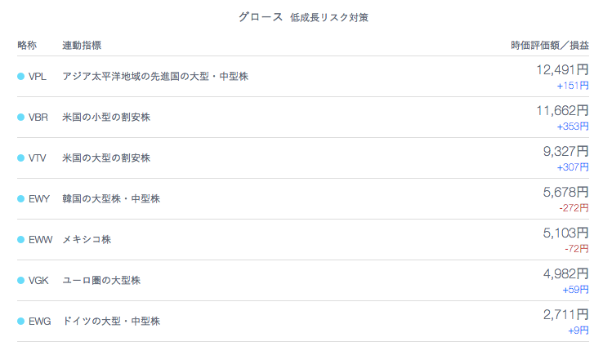Viewport: 603px width, 364px height.
Task: Click the 時価評価額／損益 column header
Action: [549, 44]
